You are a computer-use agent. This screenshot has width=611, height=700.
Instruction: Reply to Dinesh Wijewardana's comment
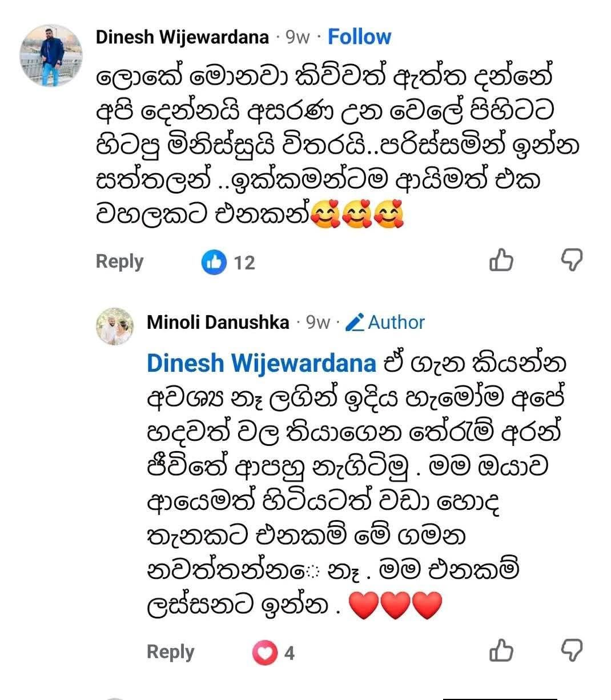119,262
